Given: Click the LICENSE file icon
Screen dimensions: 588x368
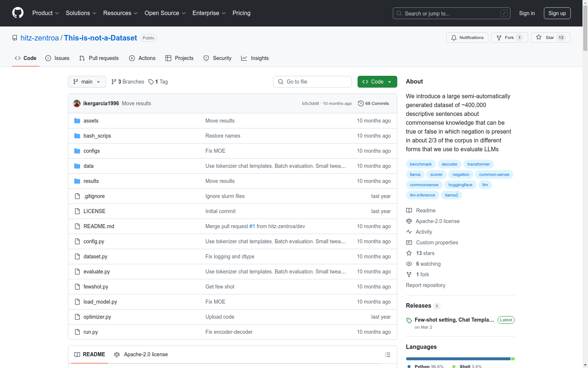Looking at the screenshot, I should tap(77, 211).
